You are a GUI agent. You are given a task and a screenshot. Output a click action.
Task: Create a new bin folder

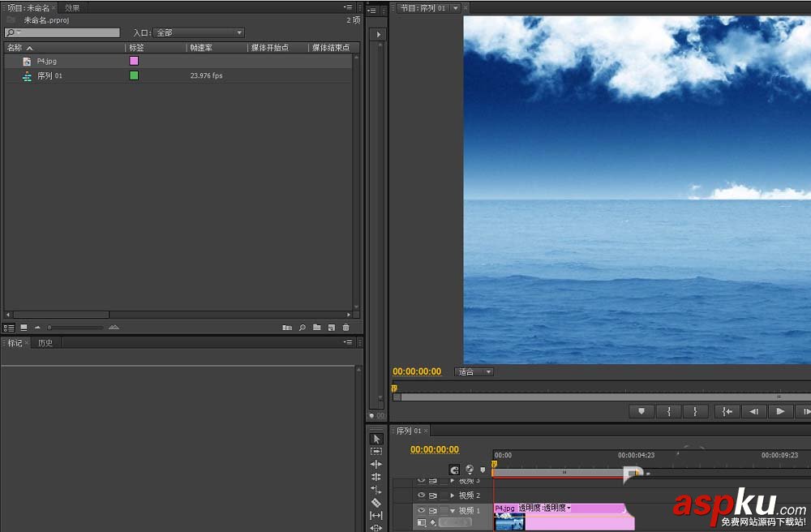[317, 328]
